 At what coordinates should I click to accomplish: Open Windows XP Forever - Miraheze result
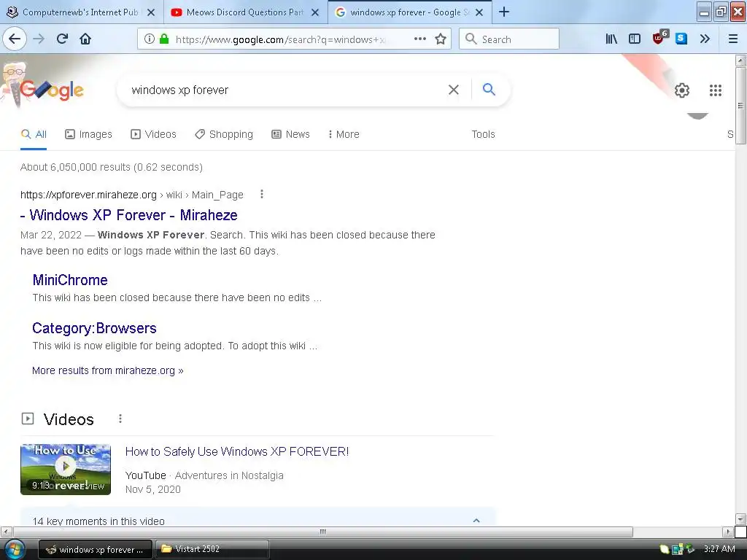tap(128, 215)
